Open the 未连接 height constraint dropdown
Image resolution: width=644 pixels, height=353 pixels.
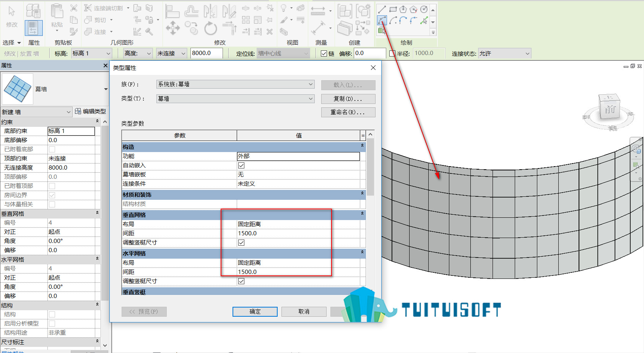point(171,53)
